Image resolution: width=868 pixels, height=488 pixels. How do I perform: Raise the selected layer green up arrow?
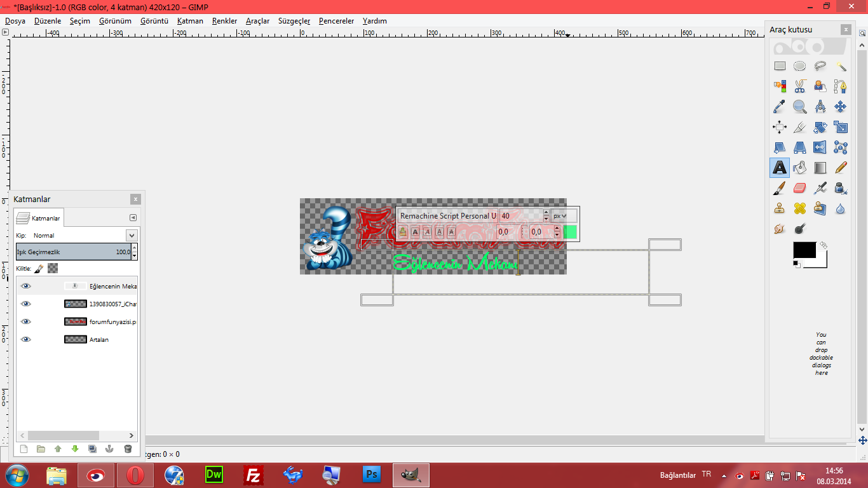point(58,449)
